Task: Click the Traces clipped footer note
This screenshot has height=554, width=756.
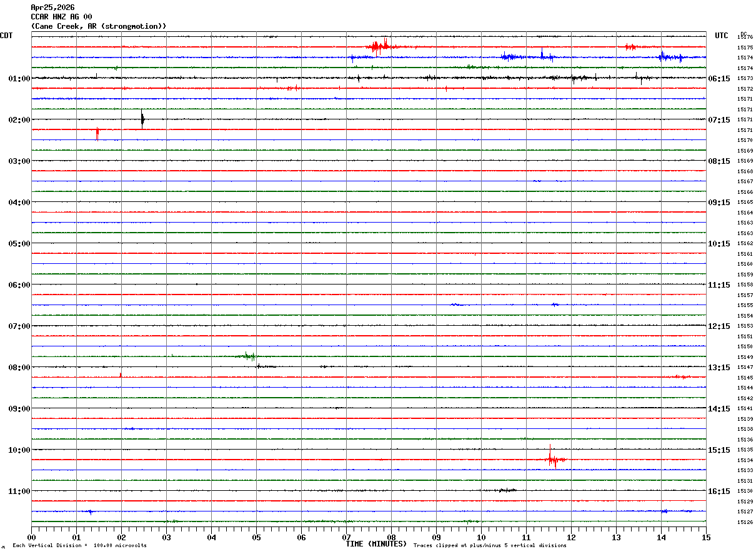Action: tap(490, 546)
